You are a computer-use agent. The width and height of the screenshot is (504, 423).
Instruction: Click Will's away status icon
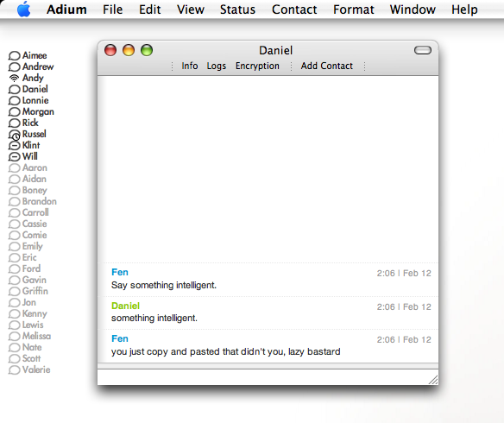pyautogui.click(x=14, y=157)
